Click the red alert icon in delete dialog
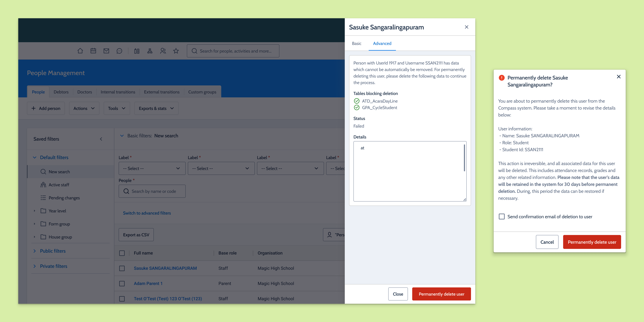The height and width of the screenshot is (322, 644). (502, 78)
